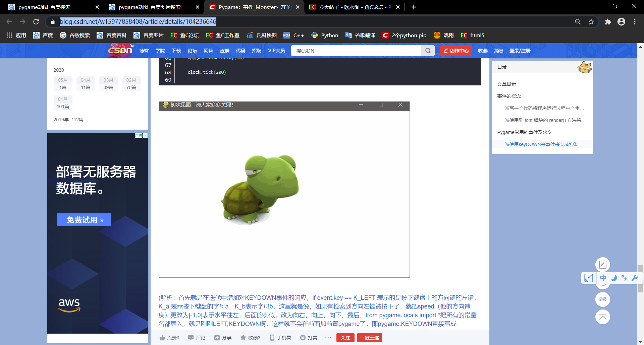
Task: Click the 分享 share icon
Action: (217, 338)
